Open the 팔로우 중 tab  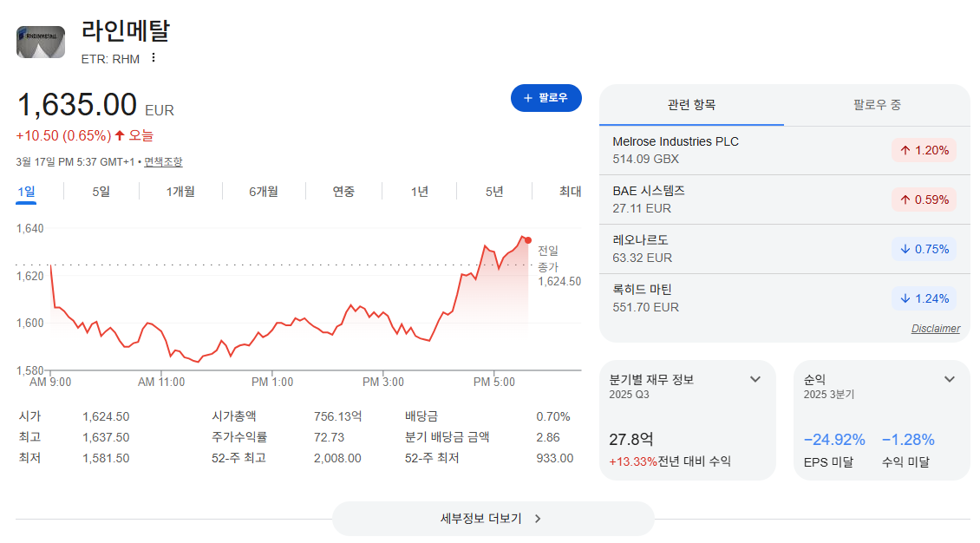pos(877,105)
